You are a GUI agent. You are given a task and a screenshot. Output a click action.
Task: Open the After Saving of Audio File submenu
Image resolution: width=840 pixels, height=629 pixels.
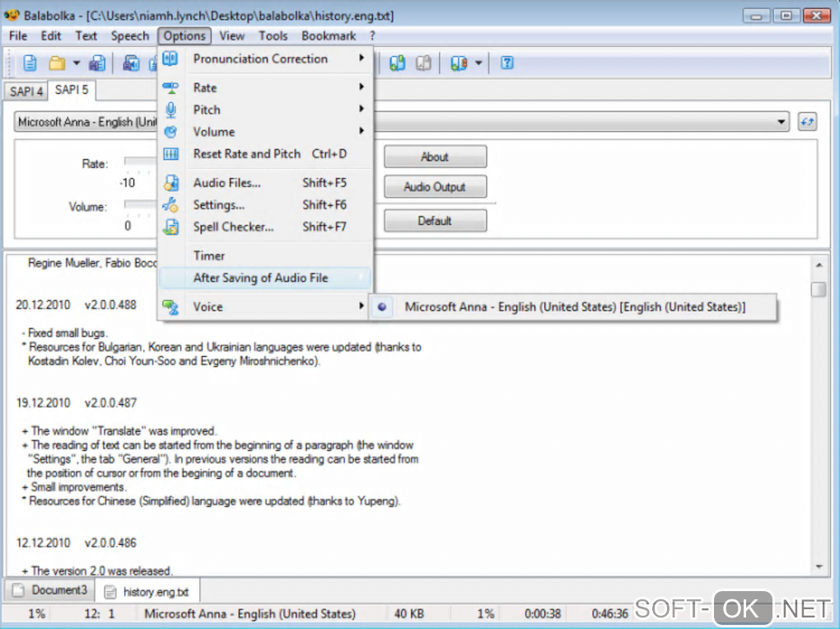264,277
